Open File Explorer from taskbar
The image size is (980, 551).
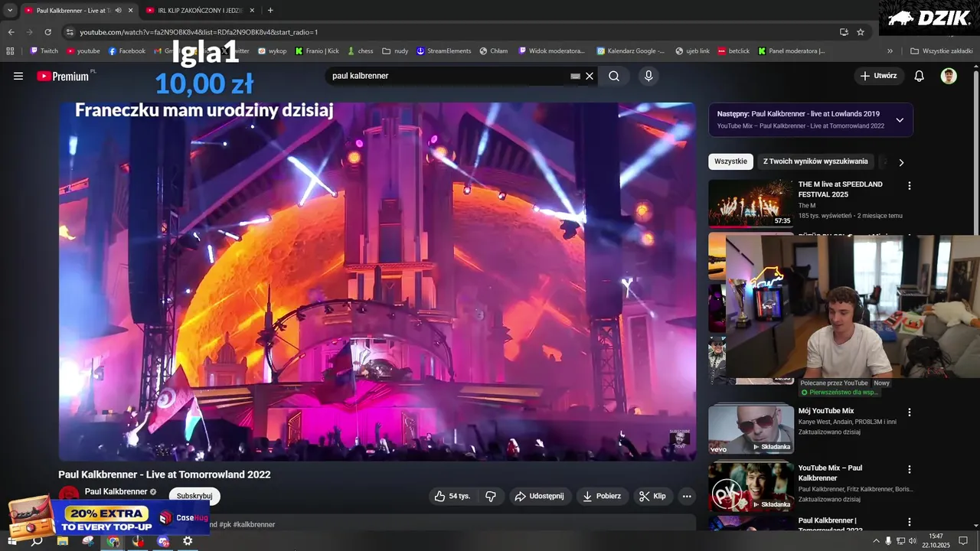coord(63,541)
